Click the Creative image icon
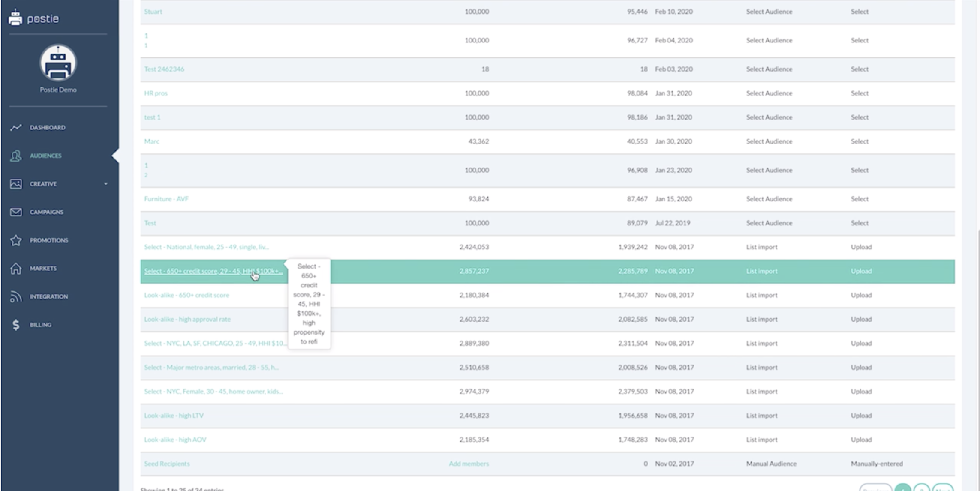This screenshot has width=980, height=491. [16, 184]
